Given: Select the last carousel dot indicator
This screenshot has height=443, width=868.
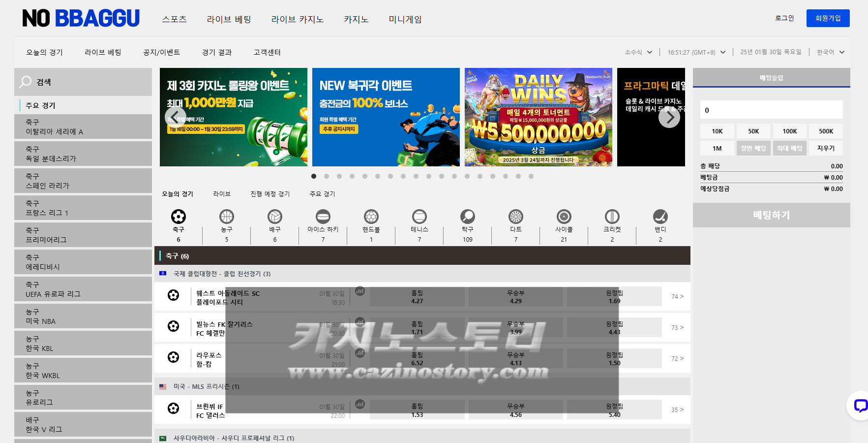Looking at the screenshot, I should 531,176.
